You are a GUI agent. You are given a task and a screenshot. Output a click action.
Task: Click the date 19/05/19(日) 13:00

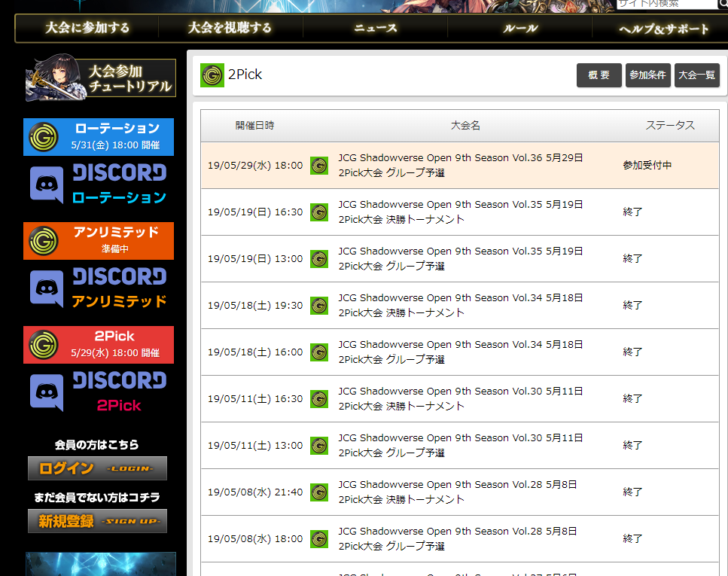[x=255, y=259]
